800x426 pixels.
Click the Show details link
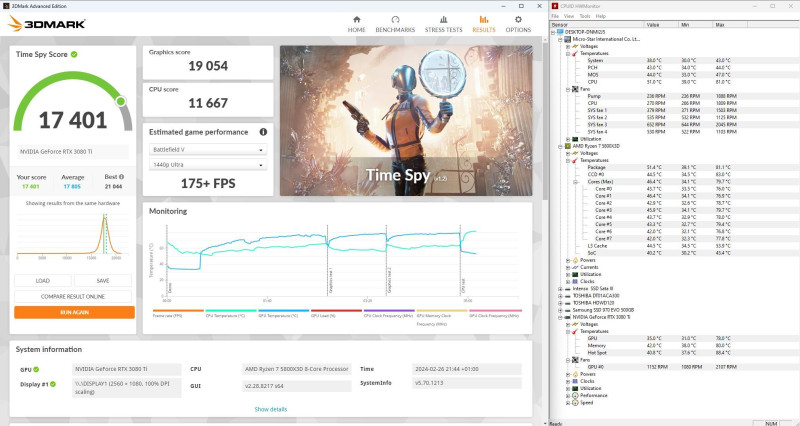pyautogui.click(x=271, y=409)
